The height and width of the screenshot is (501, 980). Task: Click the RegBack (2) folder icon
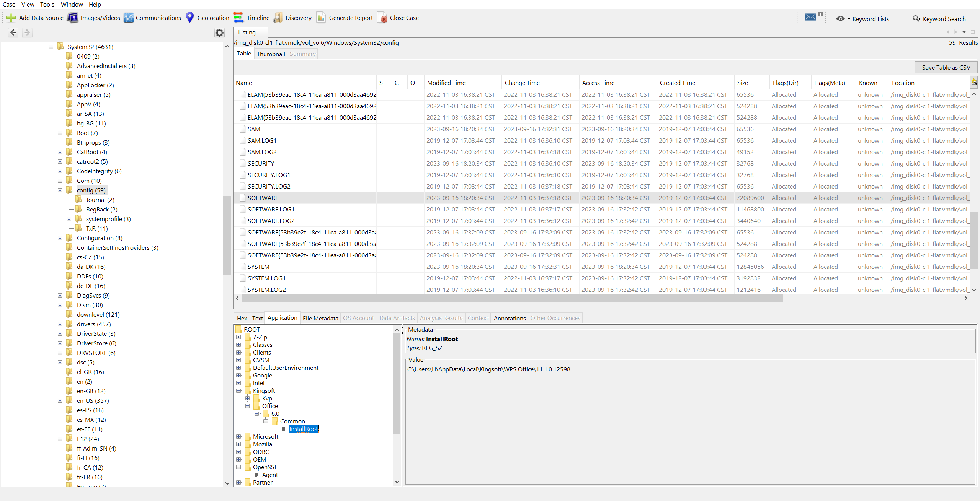(78, 209)
